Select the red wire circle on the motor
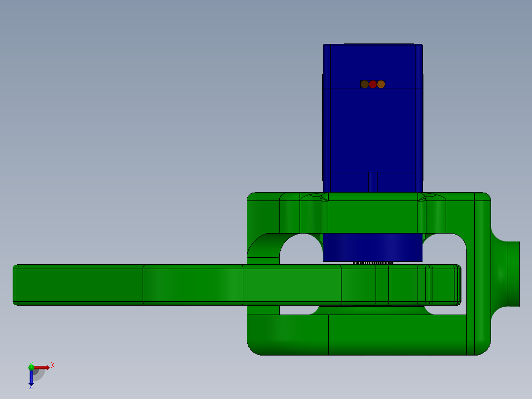The image size is (532, 399). (x=373, y=84)
